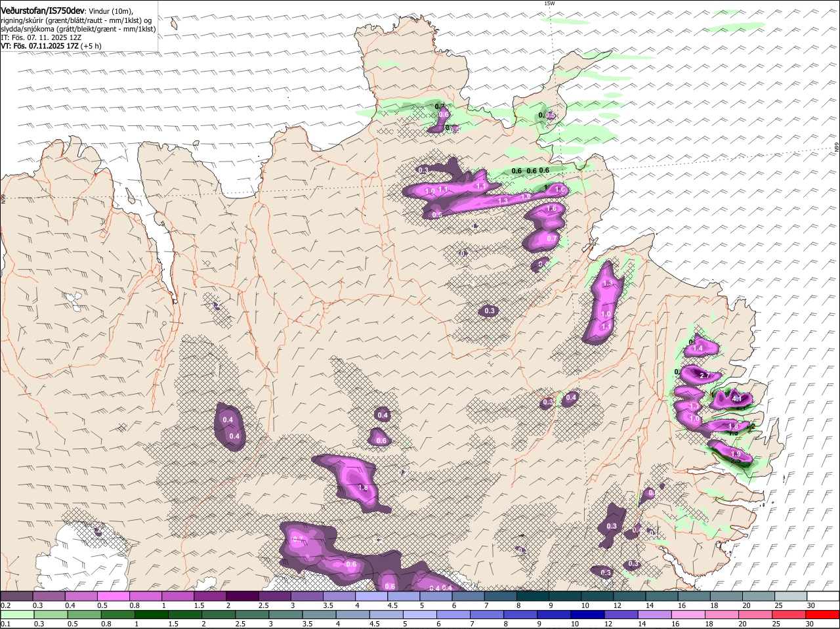Pick the rain legend swatch between 0.5 and 0.8
840x629 pixels.
(x=85, y=615)
